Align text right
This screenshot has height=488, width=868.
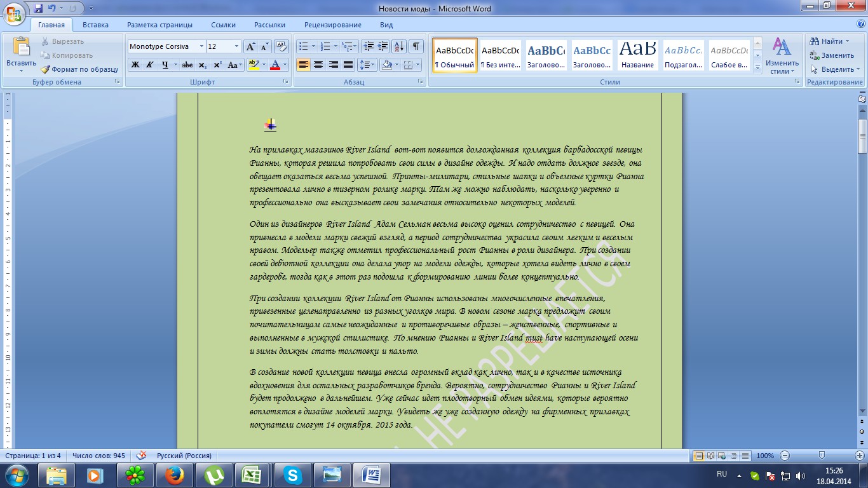click(x=333, y=65)
